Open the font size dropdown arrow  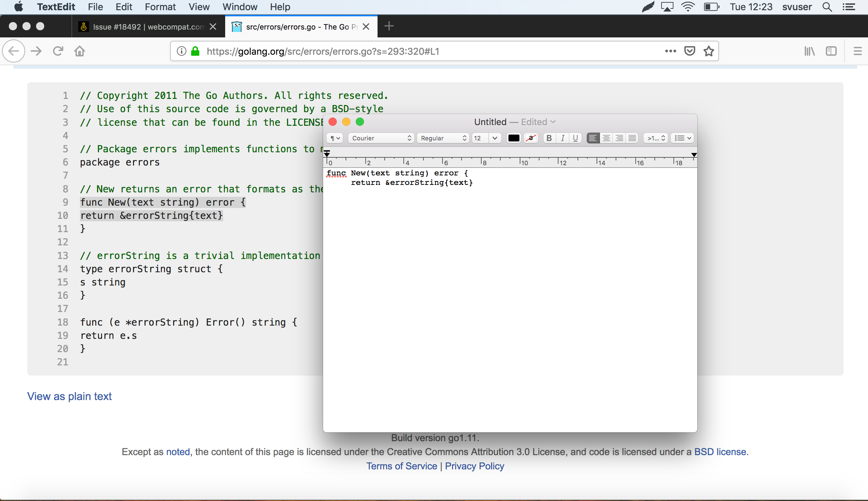495,138
